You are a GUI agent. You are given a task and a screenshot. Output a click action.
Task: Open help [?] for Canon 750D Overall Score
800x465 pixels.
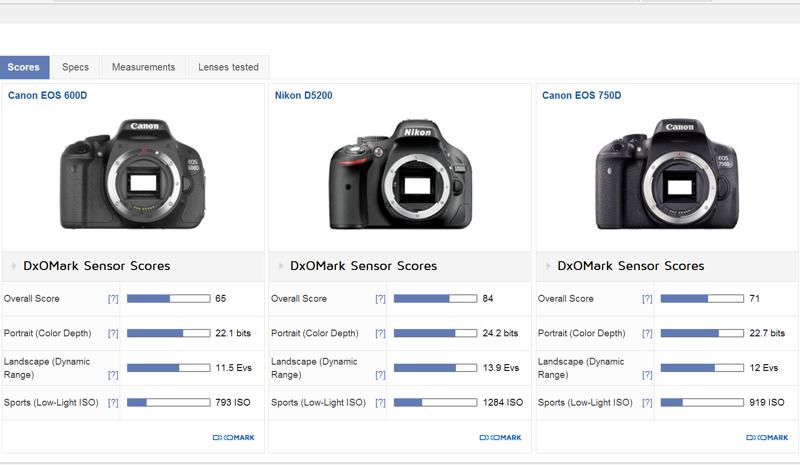pos(647,299)
